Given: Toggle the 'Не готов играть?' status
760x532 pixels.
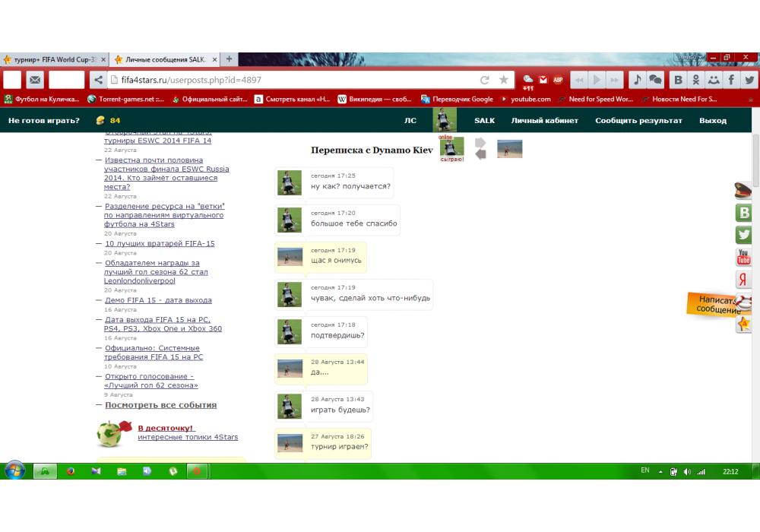Looking at the screenshot, I should coord(44,120).
